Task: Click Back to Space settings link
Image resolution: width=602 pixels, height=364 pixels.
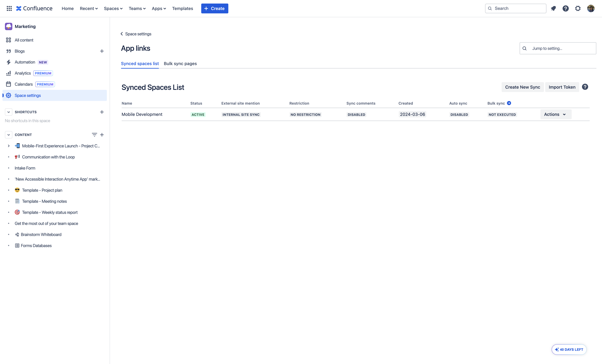Action: [x=136, y=34]
